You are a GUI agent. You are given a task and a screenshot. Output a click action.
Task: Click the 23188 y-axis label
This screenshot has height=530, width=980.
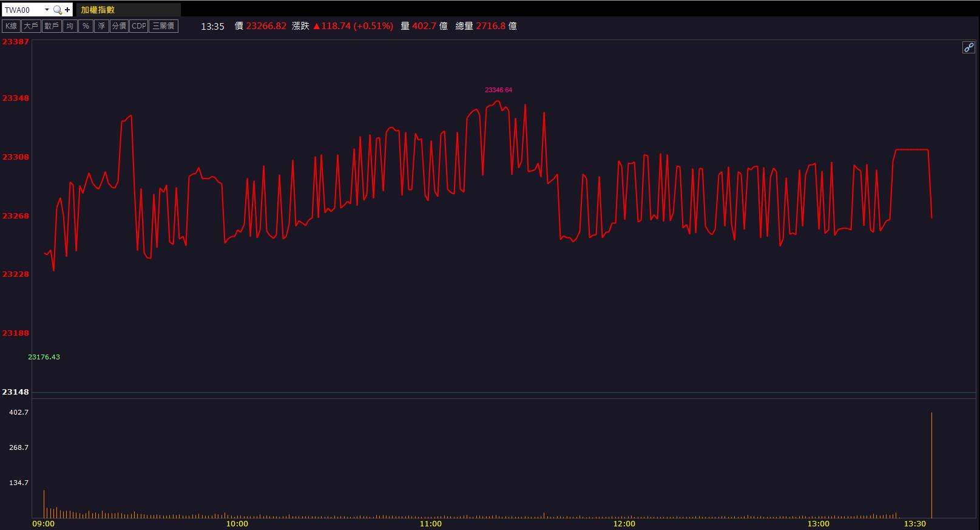[x=16, y=333]
